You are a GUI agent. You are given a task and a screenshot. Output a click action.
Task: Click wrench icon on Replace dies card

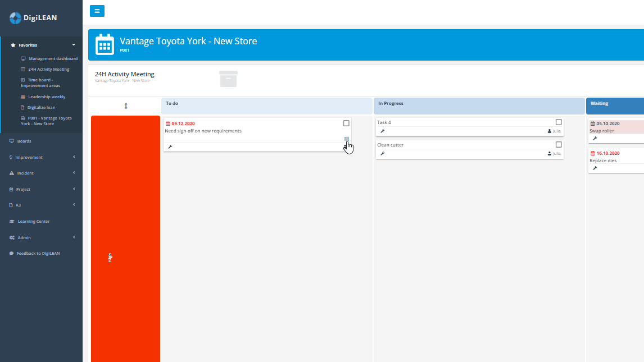pyautogui.click(x=595, y=168)
